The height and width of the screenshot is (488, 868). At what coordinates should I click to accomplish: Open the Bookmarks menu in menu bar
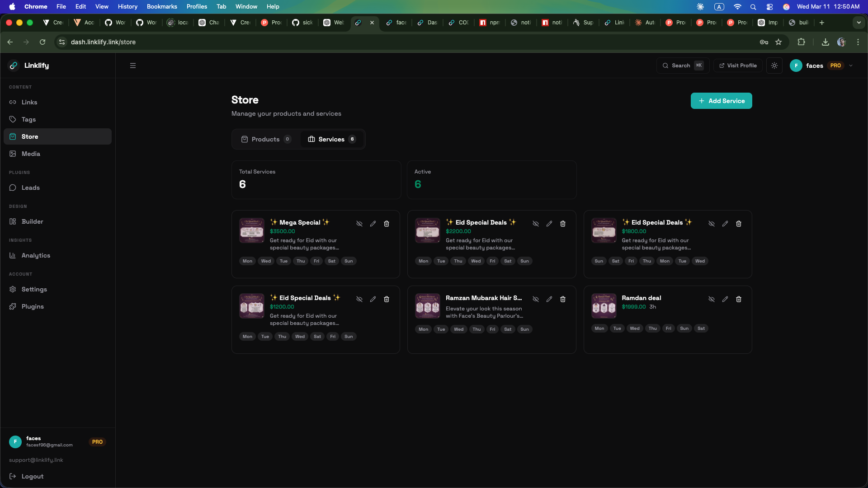pos(161,6)
